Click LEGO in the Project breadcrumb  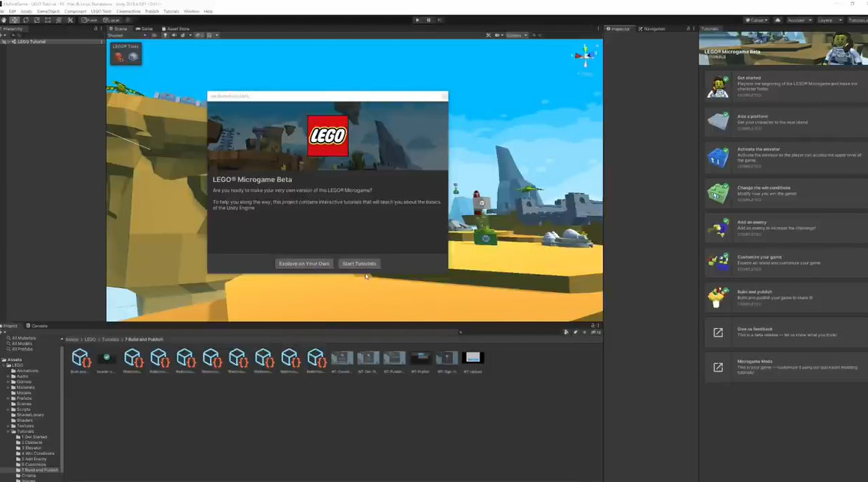(x=90, y=339)
